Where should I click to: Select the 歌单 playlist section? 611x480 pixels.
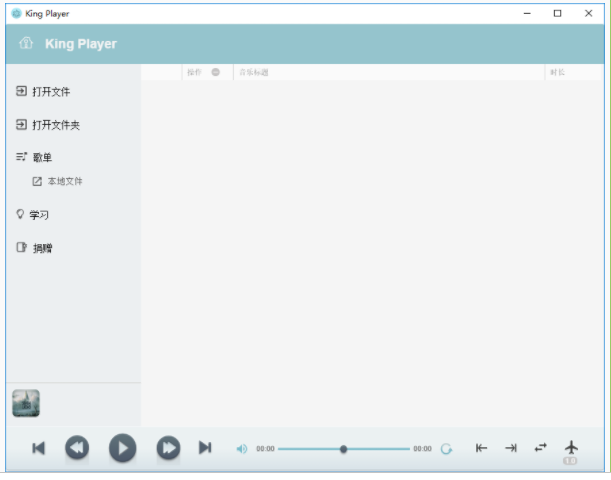(34, 157)
